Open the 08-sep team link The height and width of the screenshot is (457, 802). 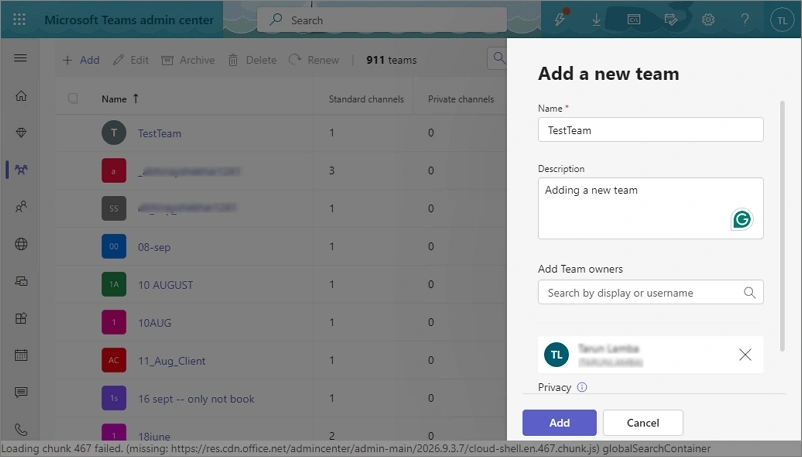154,247
